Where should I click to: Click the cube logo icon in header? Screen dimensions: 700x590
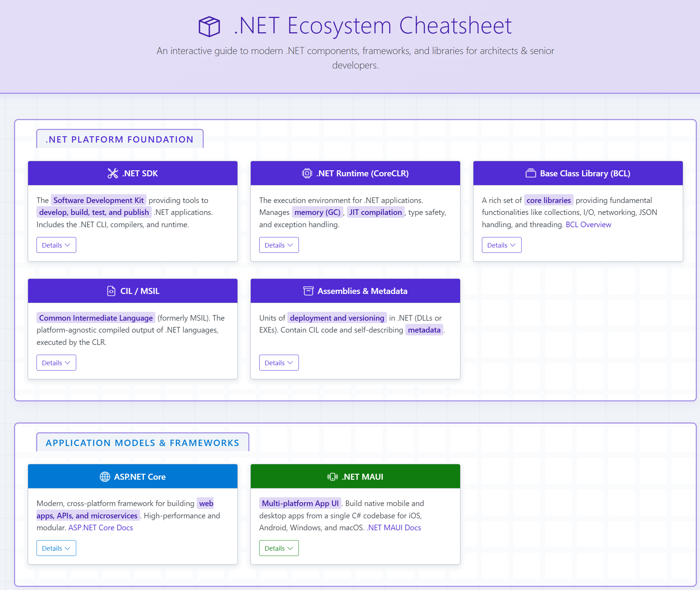[209, 27]
